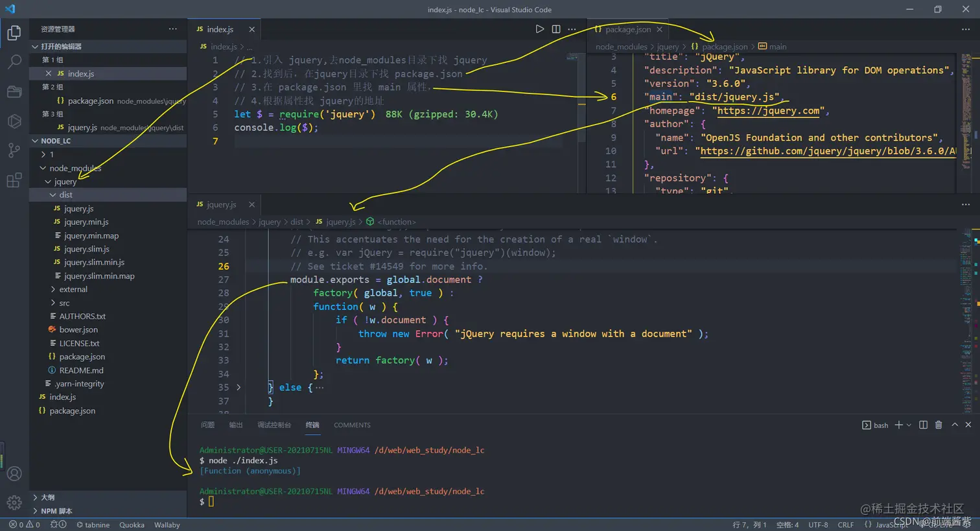Expand the NPM scripts section
Image resolution: width=980 pixels, height=531 pixels.
(108, 511)
